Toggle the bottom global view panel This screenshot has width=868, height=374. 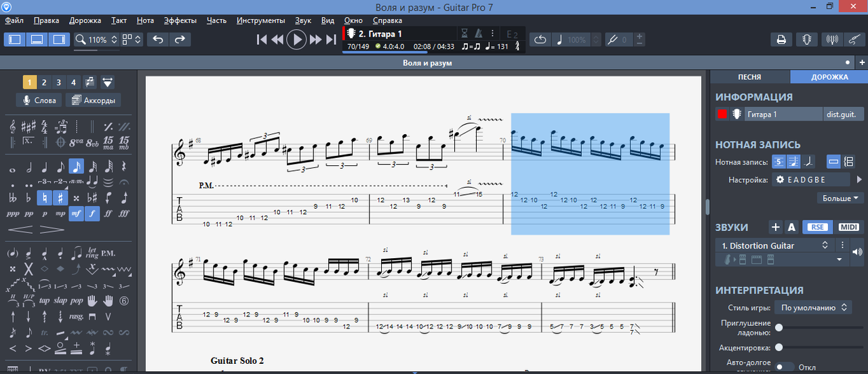click(37, 39)
